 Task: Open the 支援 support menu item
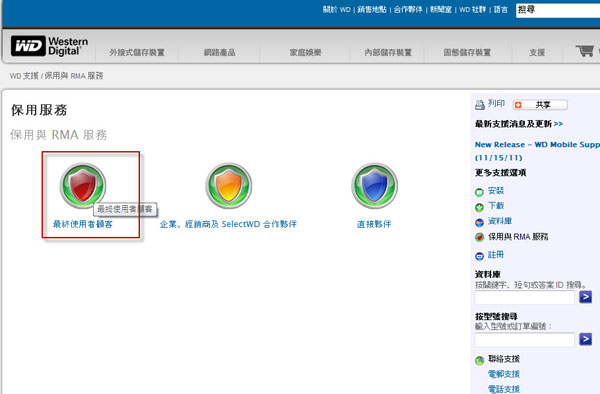[x=537, y=52]
